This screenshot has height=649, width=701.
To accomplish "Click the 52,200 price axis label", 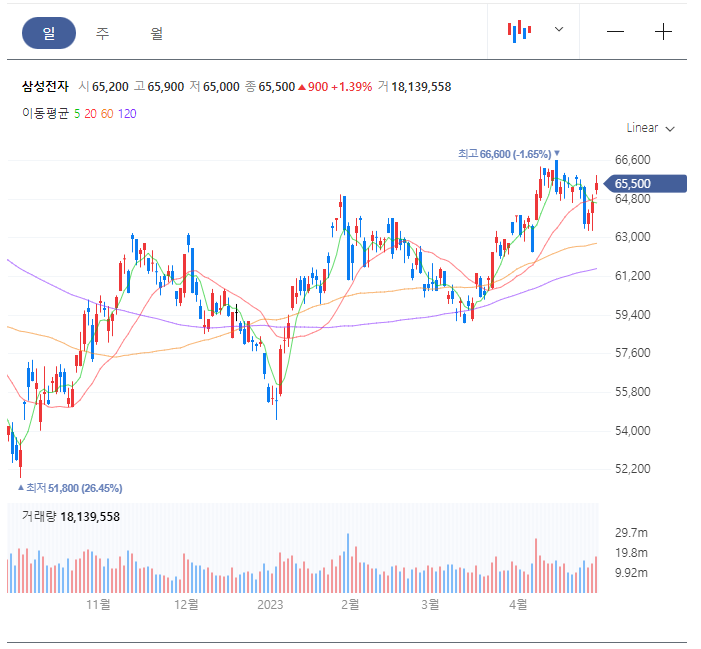I will (x=633, y=469).
